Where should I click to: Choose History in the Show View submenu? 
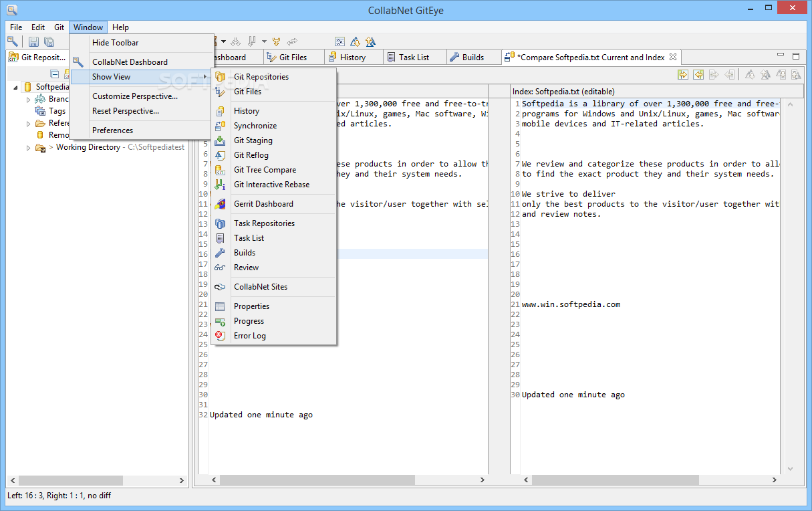[274, 111]
